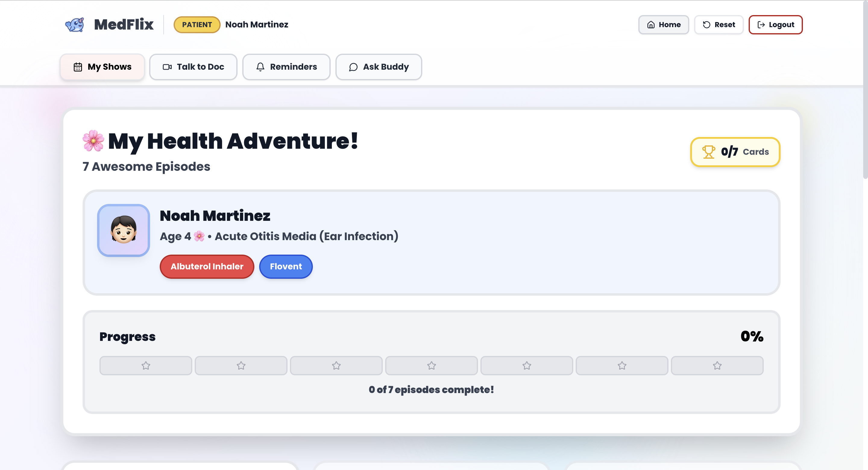
Task: Click the MedFlix narwhal logo icon
Action: [75, 25]
